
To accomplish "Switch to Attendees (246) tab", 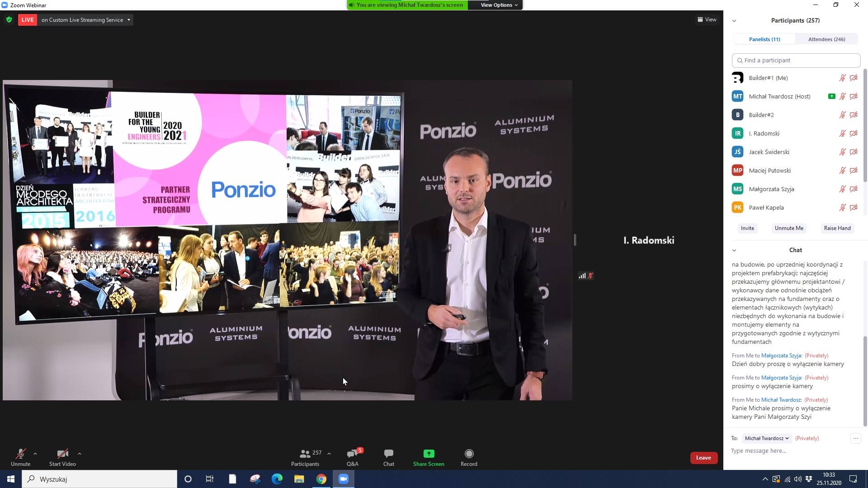I will tap(826, 39).
